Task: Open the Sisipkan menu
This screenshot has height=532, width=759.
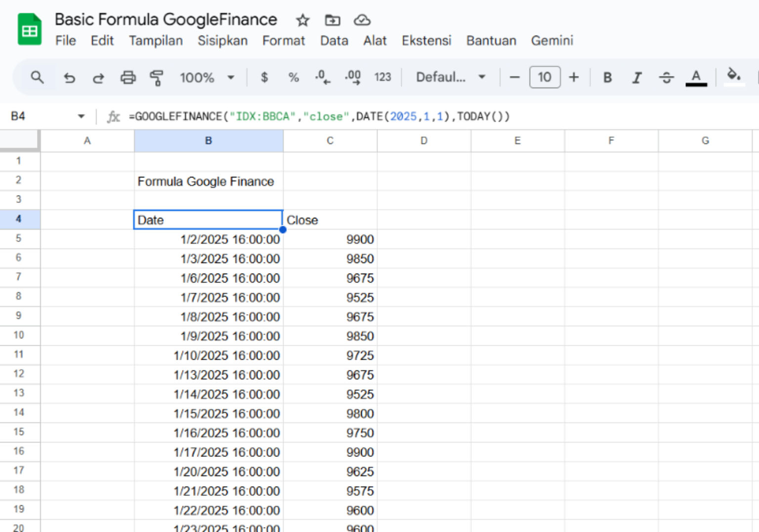Action: (x=222, y=41)
